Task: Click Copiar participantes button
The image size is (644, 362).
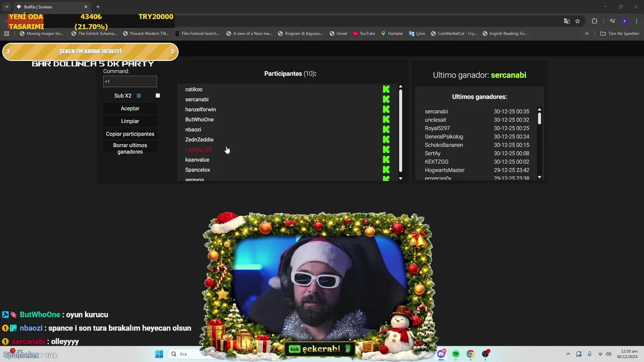Action: pos(130,134)
